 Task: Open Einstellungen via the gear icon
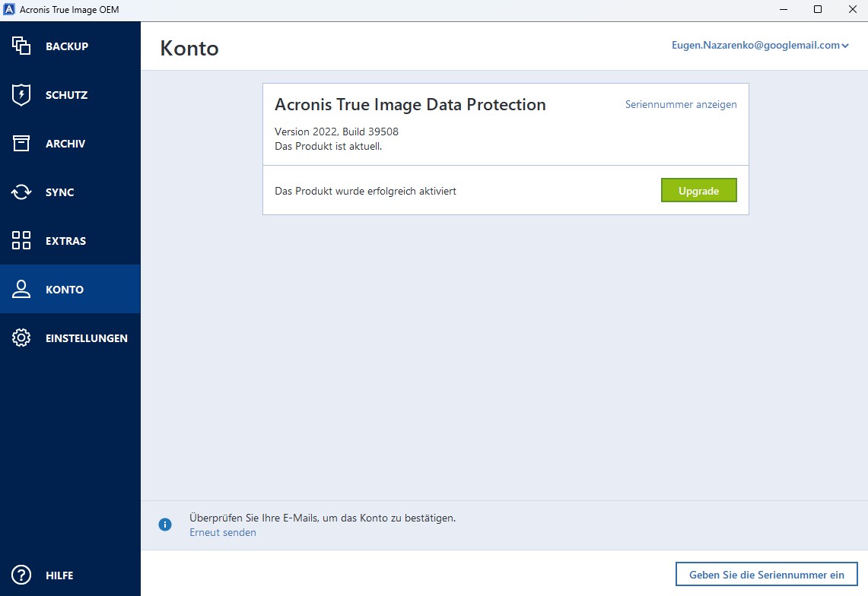[21, 338]
